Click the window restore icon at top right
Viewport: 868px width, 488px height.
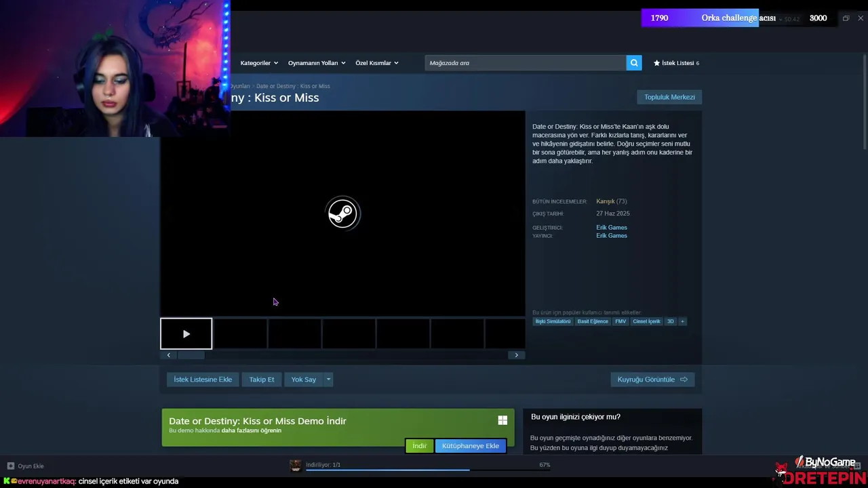[x=846, y=18]
